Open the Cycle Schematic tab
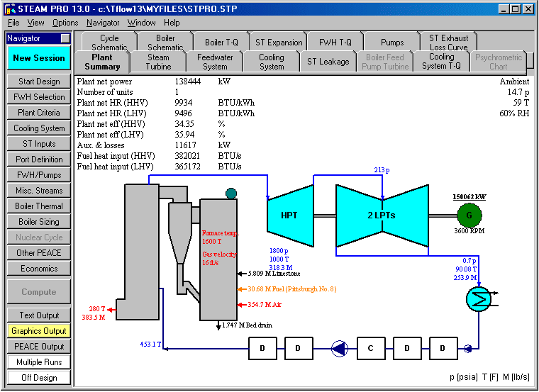The image size is (539, 392). [x=109, y=43]
